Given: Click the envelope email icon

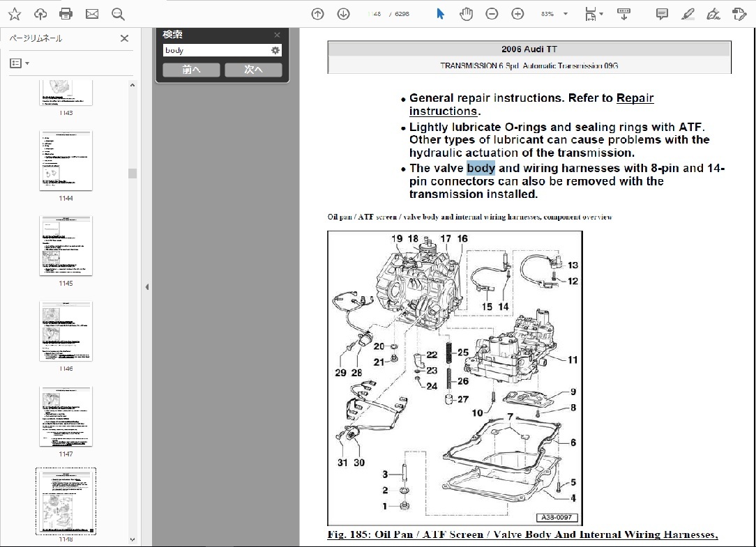Looking at the screenshot, I should tap(92, 14).
